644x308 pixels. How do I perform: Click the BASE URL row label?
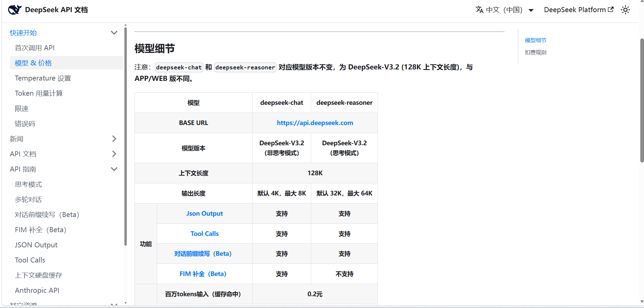194,123
